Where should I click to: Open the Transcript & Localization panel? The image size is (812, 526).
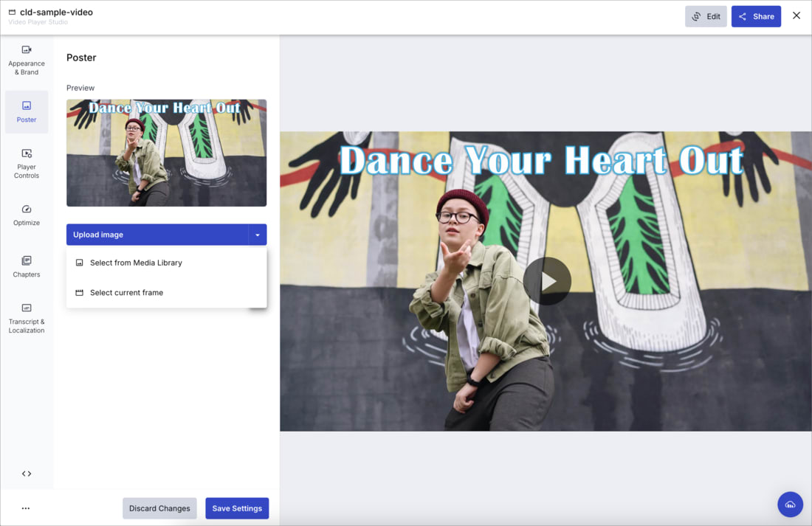tap(27, 319)
